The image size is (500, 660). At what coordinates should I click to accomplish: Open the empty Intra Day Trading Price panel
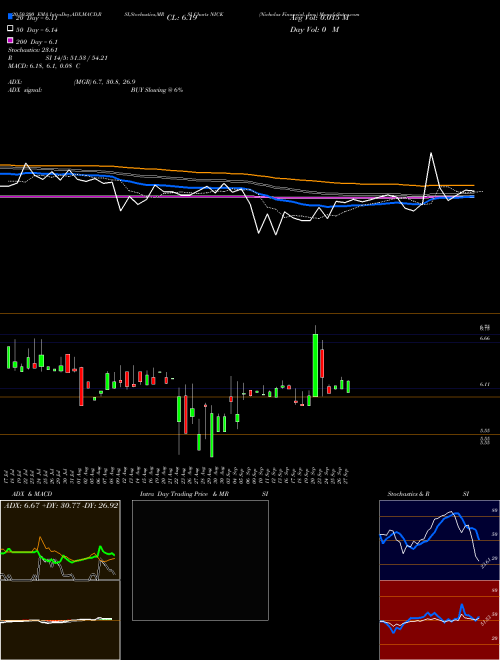pos(200,560)
